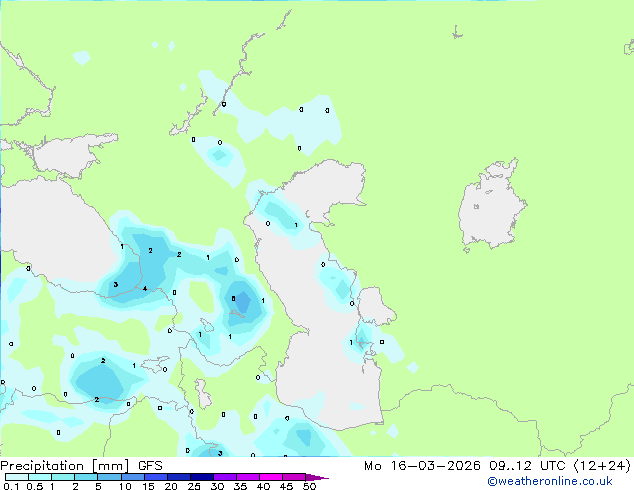This screenshot has width=634, height=490.
Task: Choose the legend swatch between 25 and 30
Action: tap(202, 477)
